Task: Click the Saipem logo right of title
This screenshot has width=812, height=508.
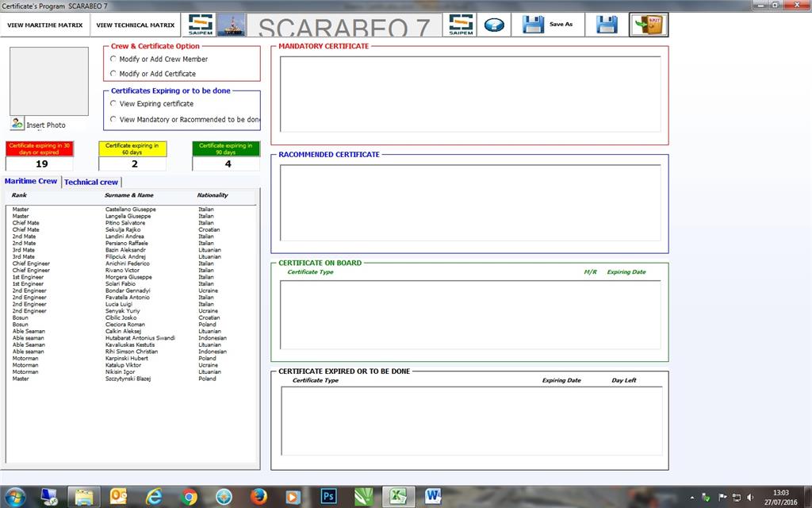Action: click(x=461, y=25)
